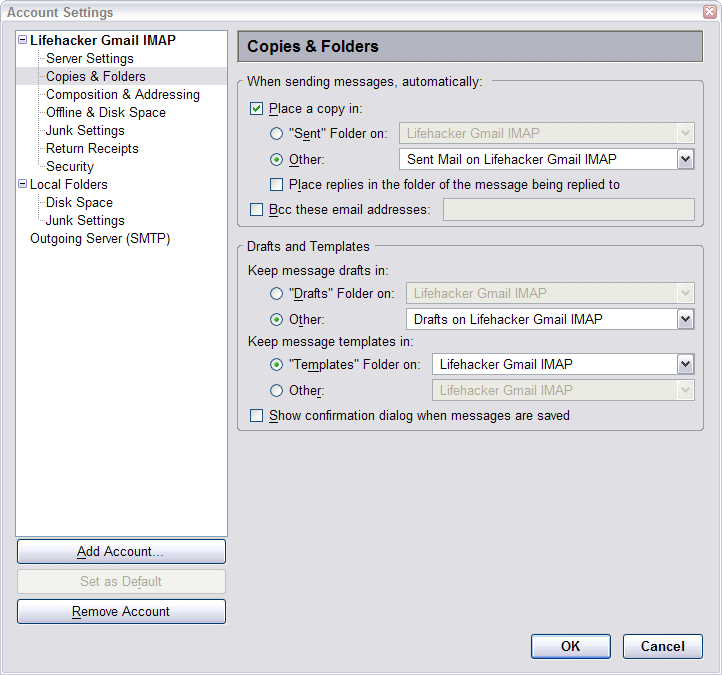
Task: Enable Show confirmation dialog when messages saved
Action: click(256, 415)
